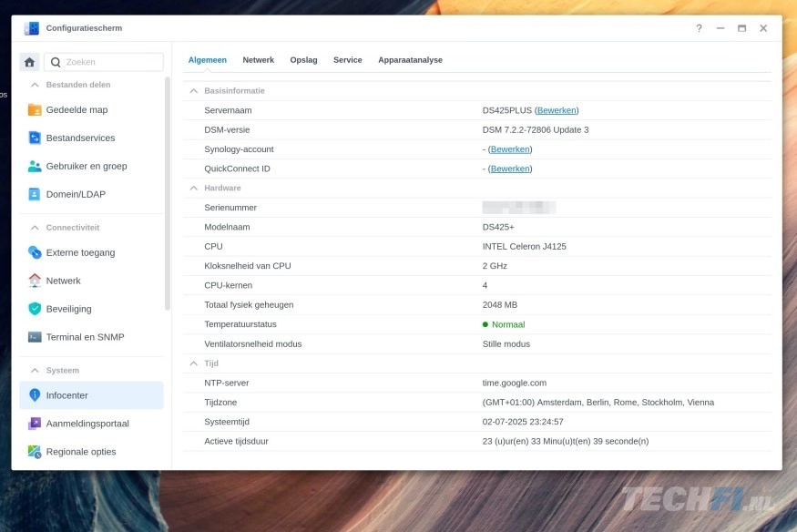Screen dimensions: 797x532
Task: Click the Netwerk house icon in sidebar
Action: (x=35, y=281)
